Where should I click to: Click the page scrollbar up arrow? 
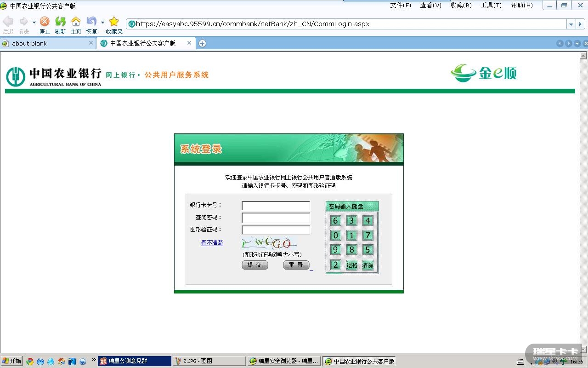tap(584, 56)
